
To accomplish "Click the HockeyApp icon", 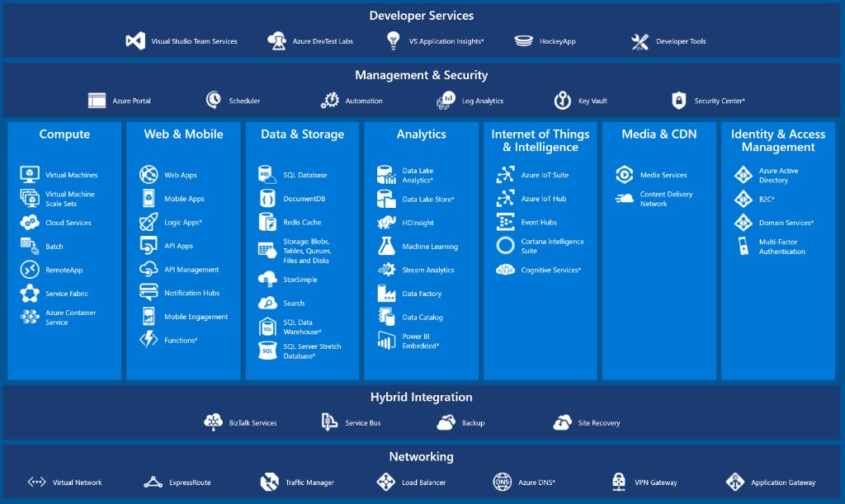I will coord(525,40).
